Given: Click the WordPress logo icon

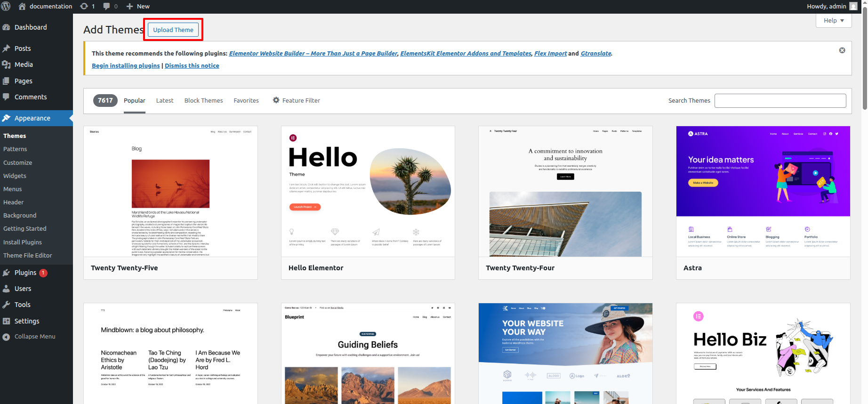Looking at the screenshot, I should click(6, 6).
